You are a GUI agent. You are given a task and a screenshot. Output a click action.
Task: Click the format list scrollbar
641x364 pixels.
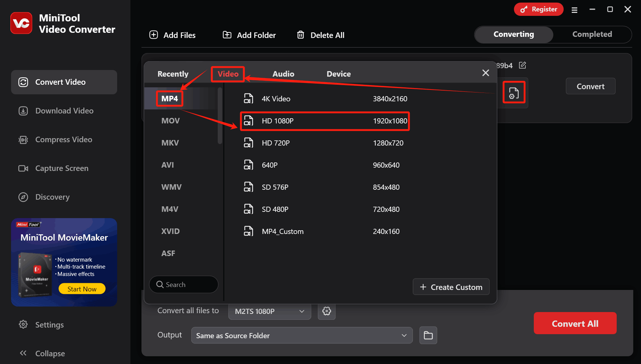[x=220, y=116]
